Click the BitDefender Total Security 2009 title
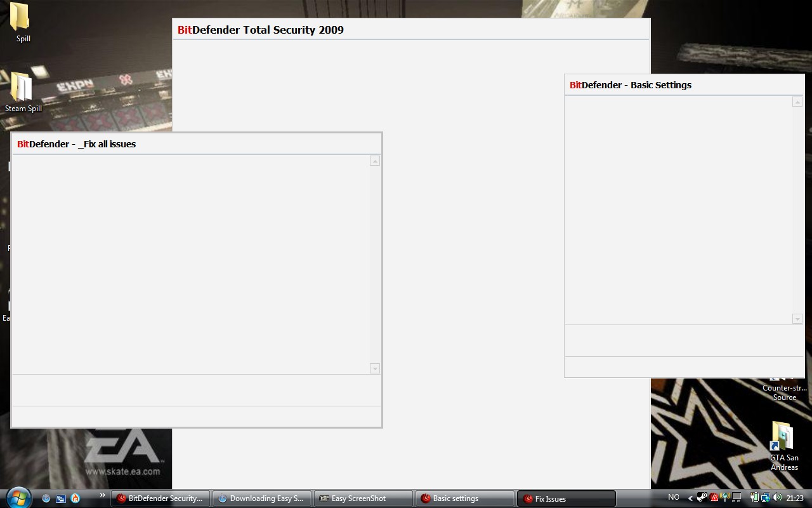The width and height of the screenshot is (812, 508). tap(261, 30)
